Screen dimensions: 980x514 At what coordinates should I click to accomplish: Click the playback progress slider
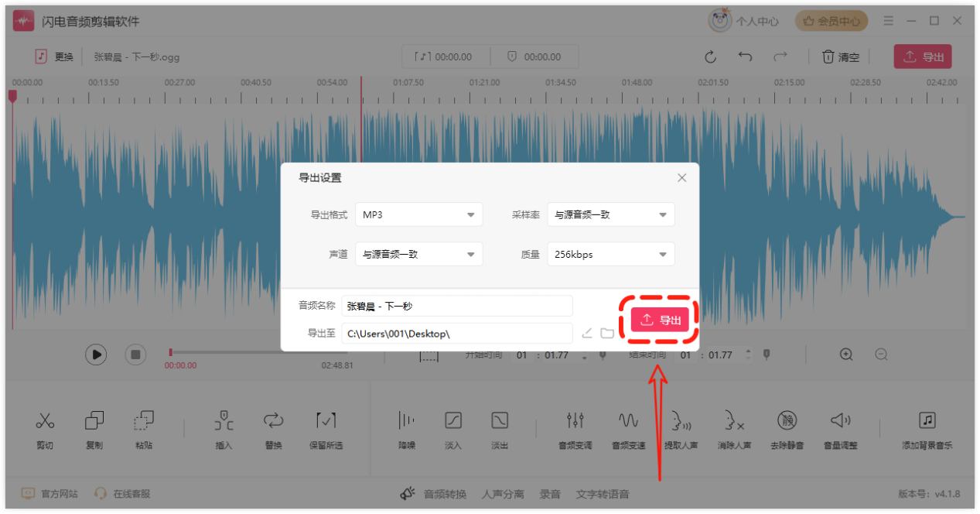(x=259, y=352)
